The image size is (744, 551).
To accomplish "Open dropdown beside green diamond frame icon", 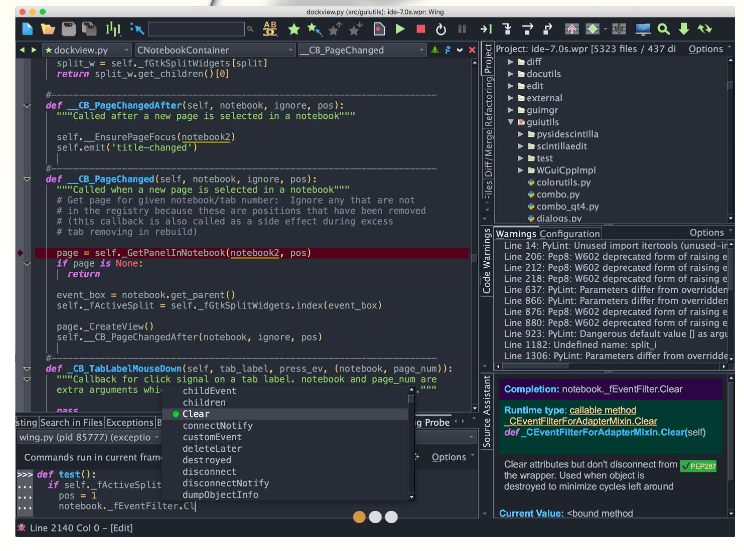I will [605, 29].
